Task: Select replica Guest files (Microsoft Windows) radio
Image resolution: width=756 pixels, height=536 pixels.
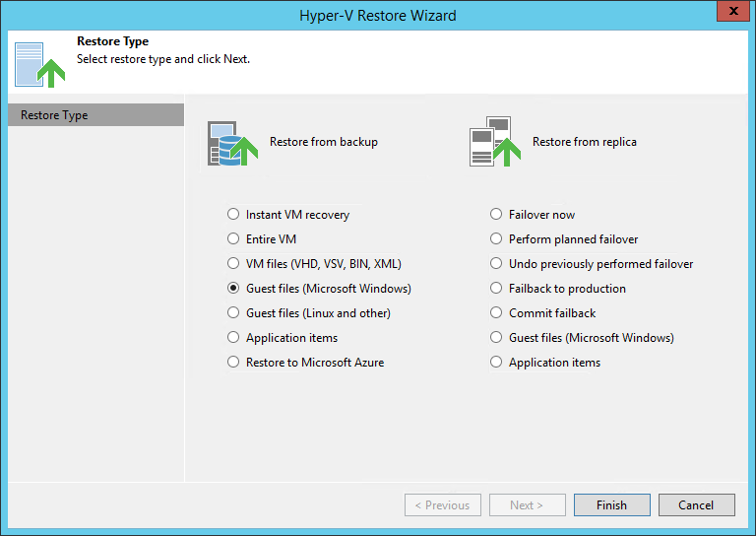Action: pos(496,338)
